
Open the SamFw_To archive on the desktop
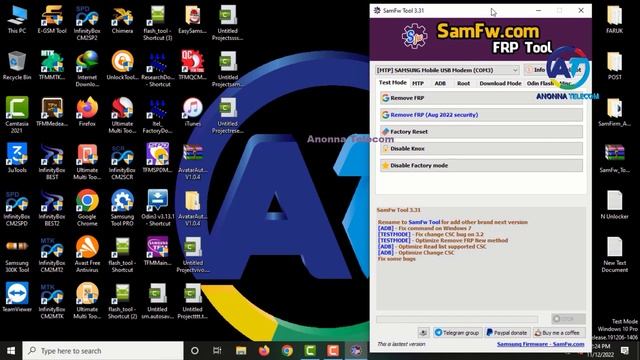(x=614, y=159)
